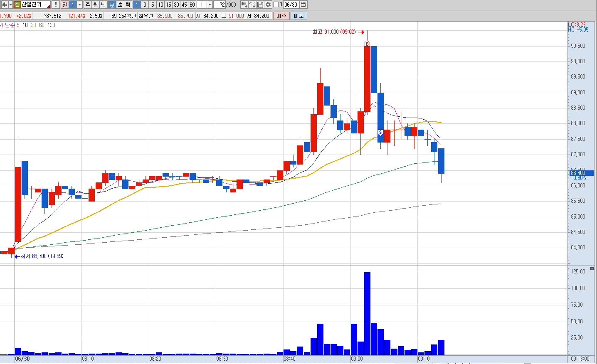Open the dropdown arrow after 일 1

pos(79,5)
